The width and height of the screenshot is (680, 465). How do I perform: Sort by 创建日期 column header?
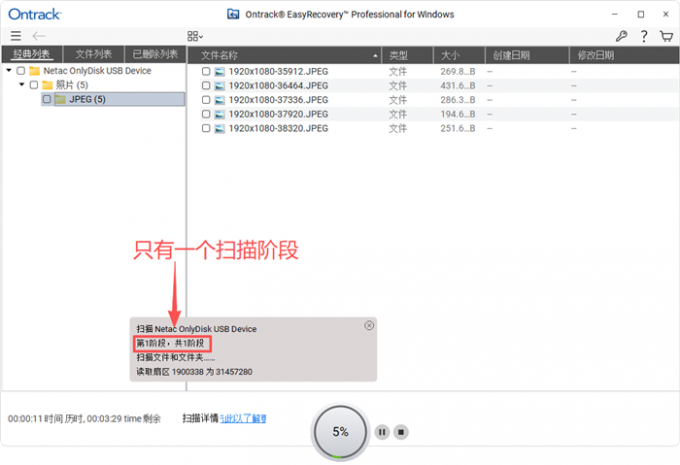click(x=527, y=55)
